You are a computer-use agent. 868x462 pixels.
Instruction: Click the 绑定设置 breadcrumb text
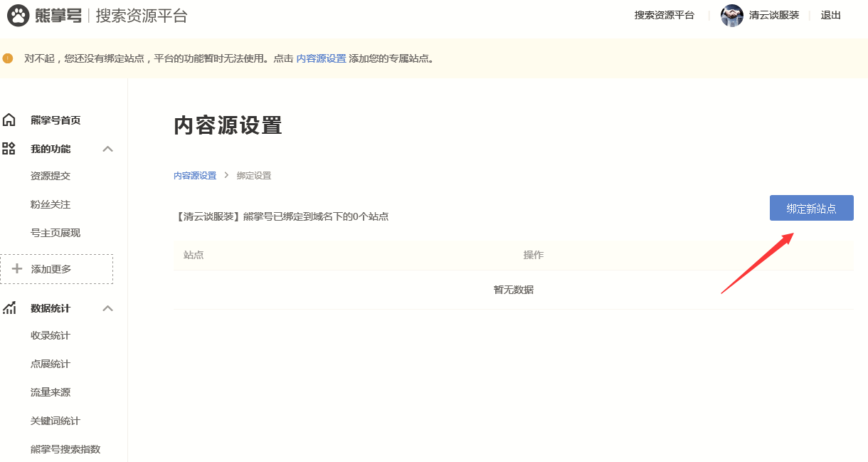point(254,175)
